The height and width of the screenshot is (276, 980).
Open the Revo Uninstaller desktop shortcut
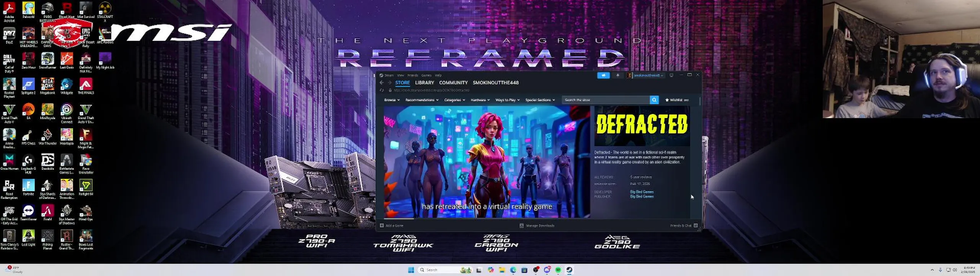(86, 164)
